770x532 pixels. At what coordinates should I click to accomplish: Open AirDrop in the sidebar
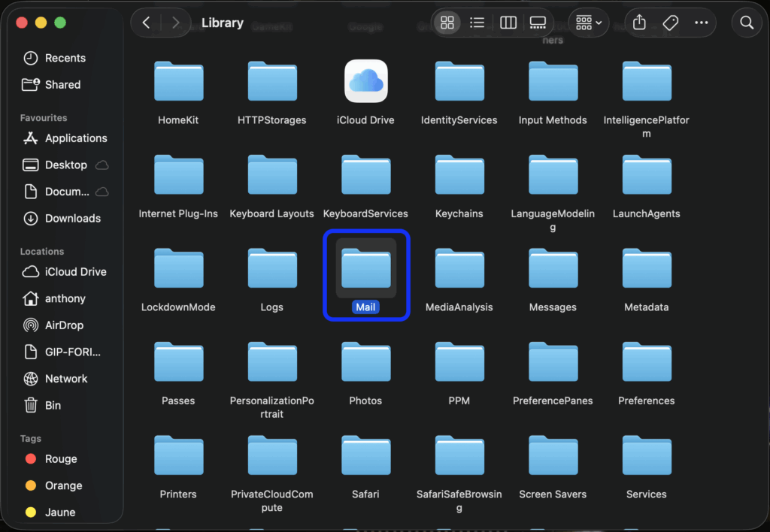coord(63,325)
